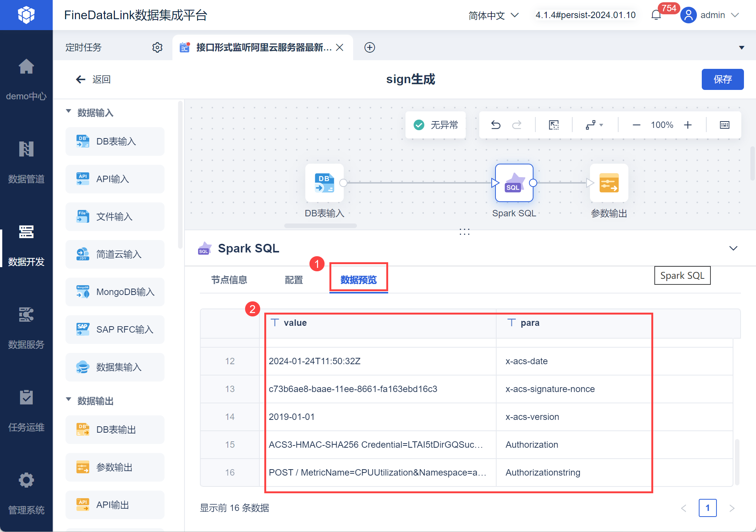Collapse the Spark SQL panel chevron

(x=733, y=248)
